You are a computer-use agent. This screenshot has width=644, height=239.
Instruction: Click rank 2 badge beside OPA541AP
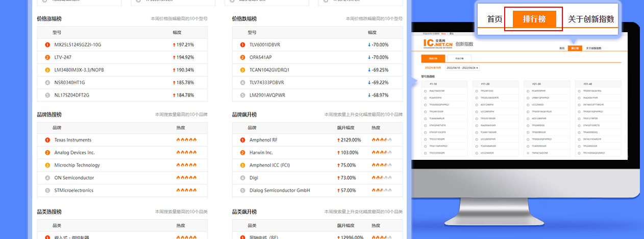pyautogui.click(x=242, y=57)
